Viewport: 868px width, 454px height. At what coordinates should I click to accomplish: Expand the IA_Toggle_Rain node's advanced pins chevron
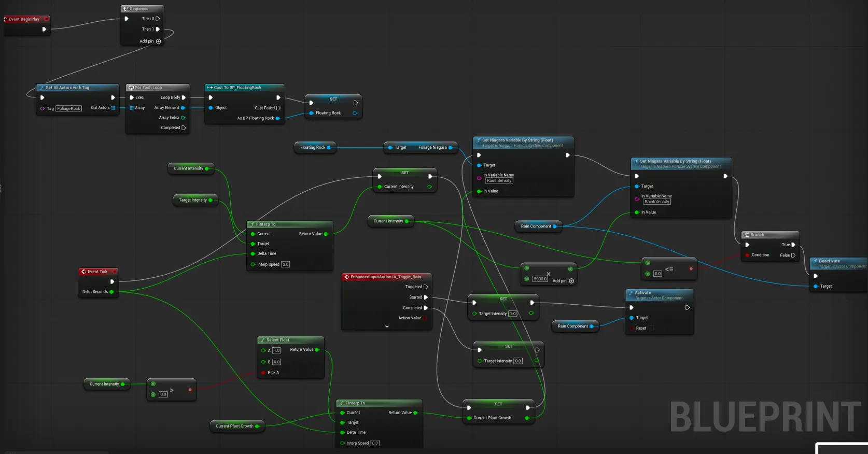coord(387,327)
